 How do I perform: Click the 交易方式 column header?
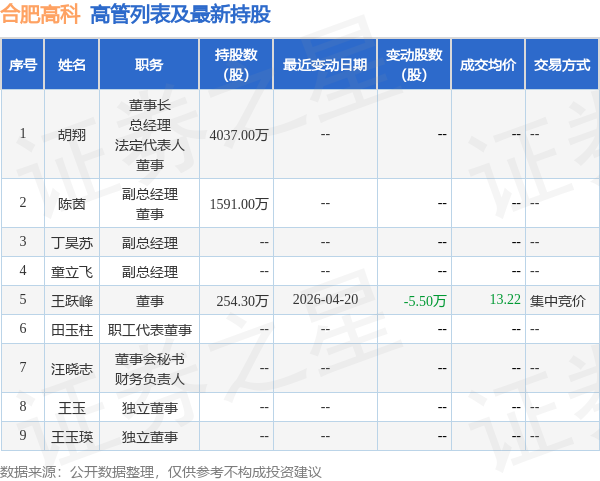click(x=562, y=64)
